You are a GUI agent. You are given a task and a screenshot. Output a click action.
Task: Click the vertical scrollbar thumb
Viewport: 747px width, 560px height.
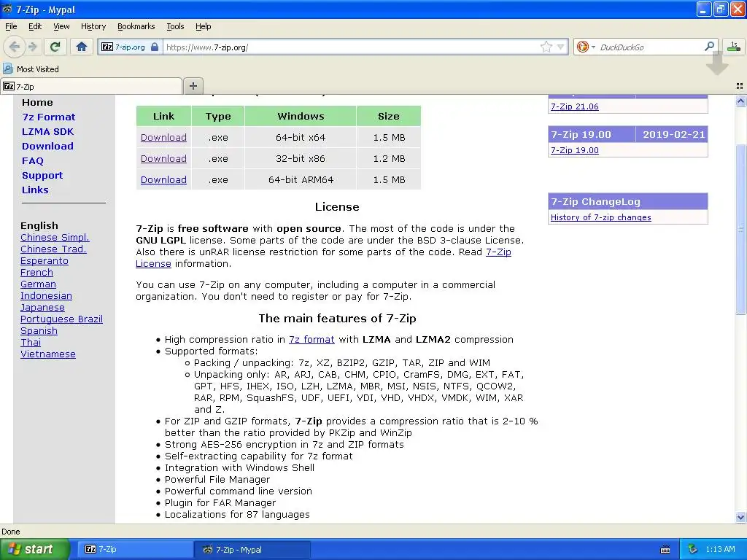(740, 228)
